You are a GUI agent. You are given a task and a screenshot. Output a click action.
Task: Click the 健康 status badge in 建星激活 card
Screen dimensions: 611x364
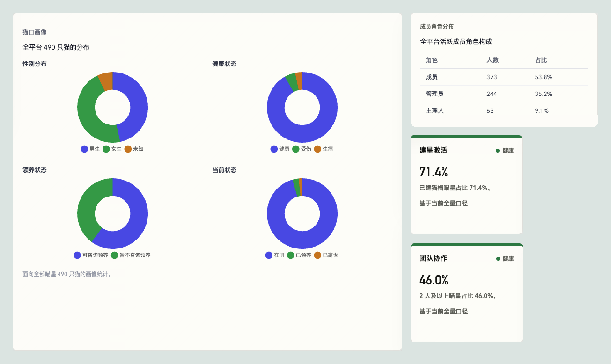click(x=505, y=151)
